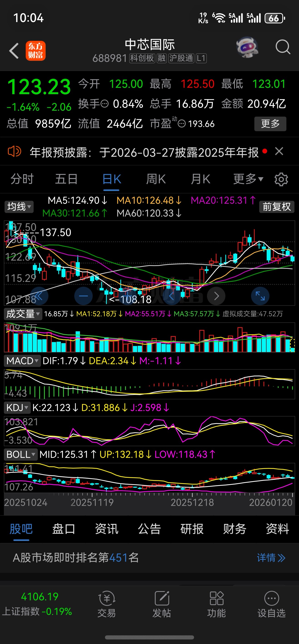Select the 日K chart tab
299x644 pixels.
click(x=112, y=179)
